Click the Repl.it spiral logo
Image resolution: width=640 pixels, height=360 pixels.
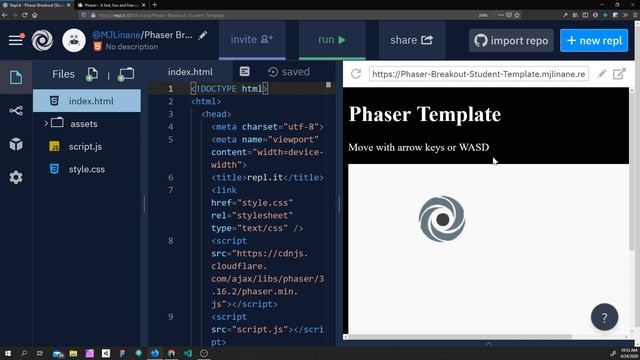[42, 40]
